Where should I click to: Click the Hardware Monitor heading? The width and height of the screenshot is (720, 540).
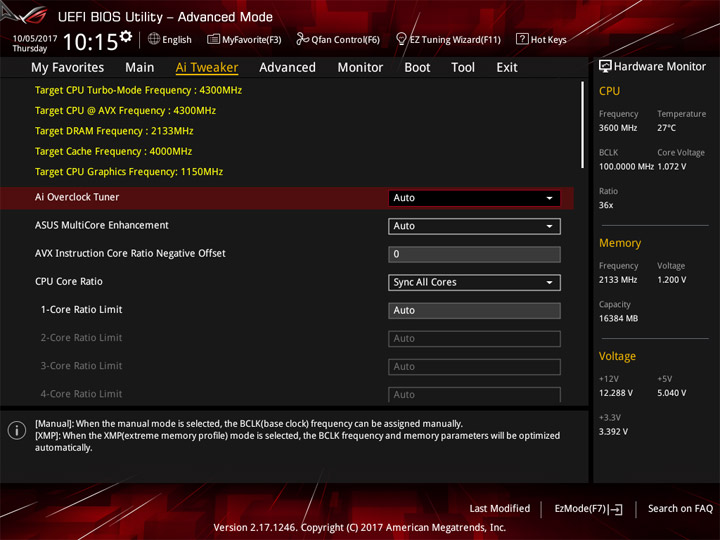[x=659, y=67]
